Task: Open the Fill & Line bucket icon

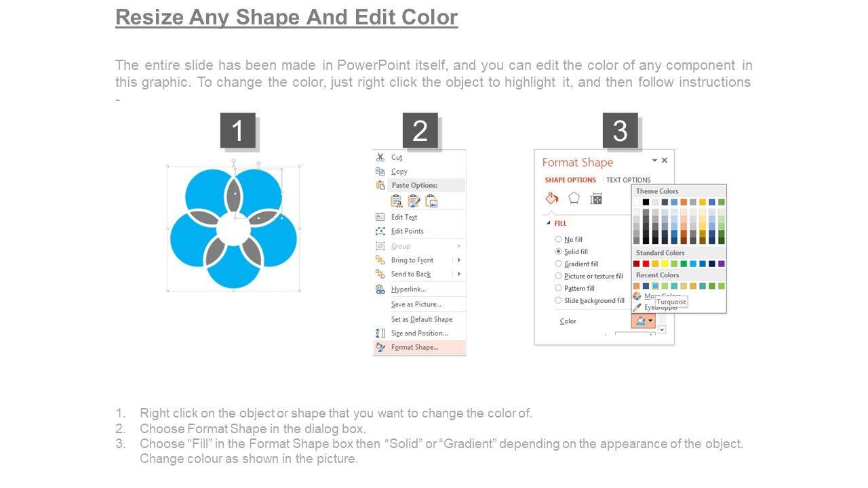Action: 552,199
